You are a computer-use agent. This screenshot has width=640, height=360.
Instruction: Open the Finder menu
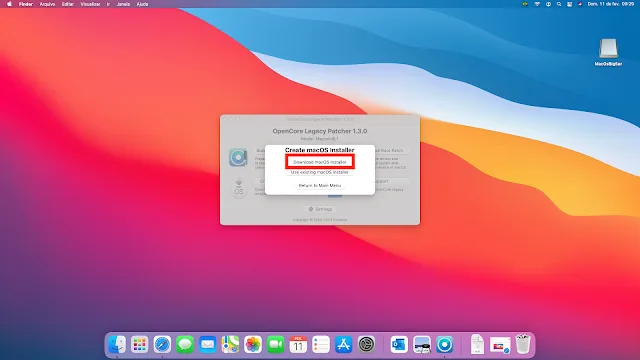pyautogui.click(x=26, y=4)
